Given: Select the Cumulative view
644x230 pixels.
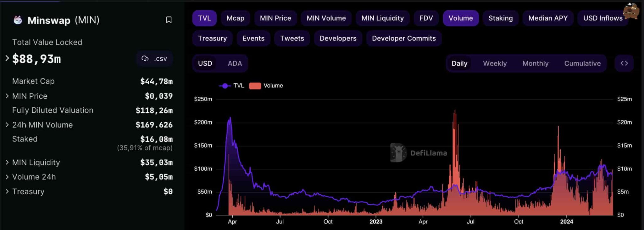Looking at the screenshot, I should coord(582,63).
